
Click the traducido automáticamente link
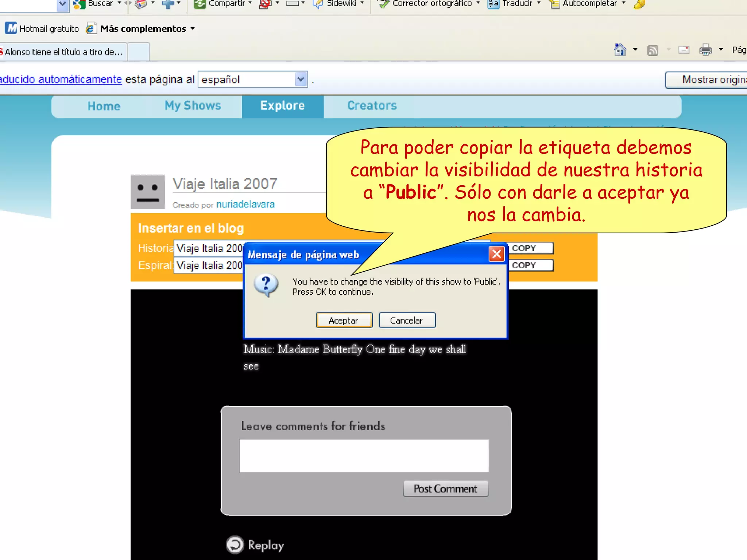coord(61,79)
